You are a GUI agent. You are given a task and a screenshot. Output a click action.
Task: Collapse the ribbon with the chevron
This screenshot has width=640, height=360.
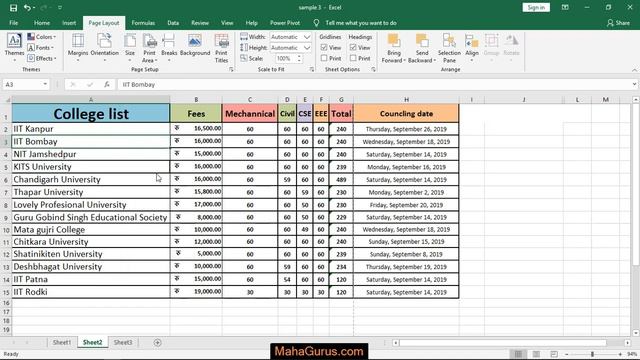coord(634,70)
